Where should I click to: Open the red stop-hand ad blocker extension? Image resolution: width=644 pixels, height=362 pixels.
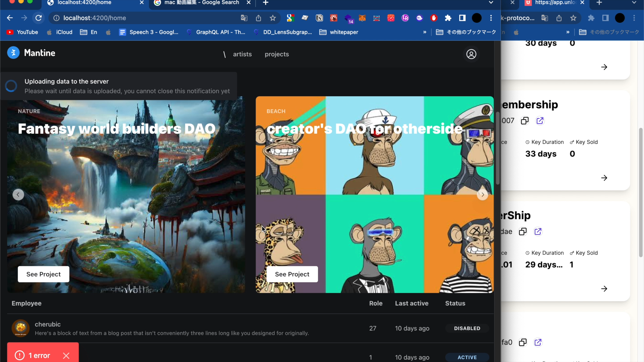click(x=434, y=18)
